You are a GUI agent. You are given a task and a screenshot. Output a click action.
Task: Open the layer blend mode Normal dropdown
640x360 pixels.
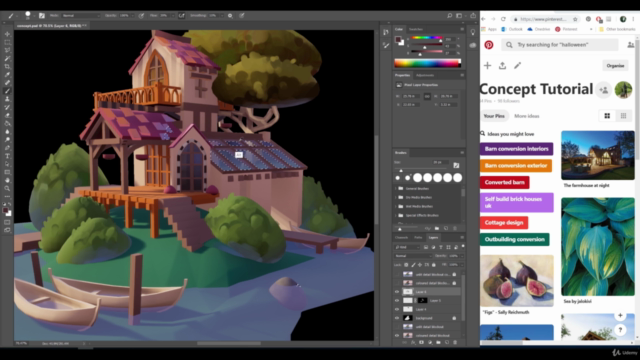pyautogui.click(x=413, y=256)
